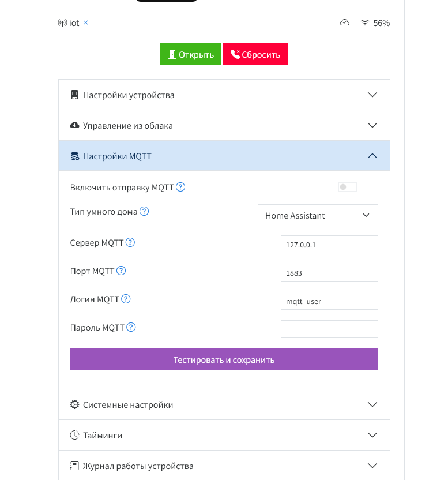
Task: Click the clock icon beside Тайминги
Action: (75, 435)
